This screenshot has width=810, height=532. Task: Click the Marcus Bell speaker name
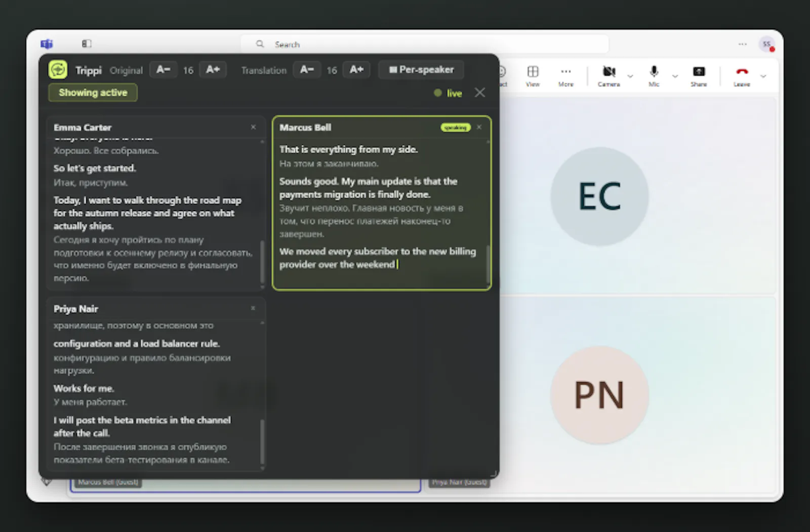coord(305,128)
